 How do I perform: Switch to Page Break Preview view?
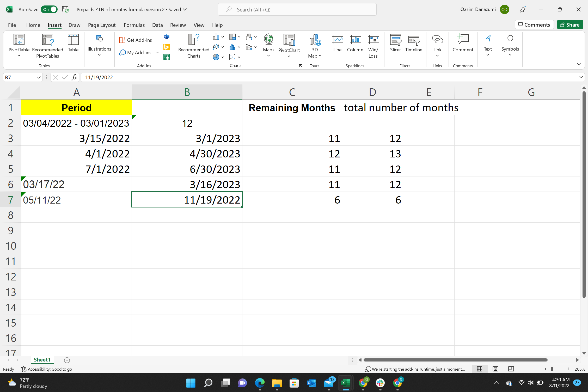coord(511,369)
